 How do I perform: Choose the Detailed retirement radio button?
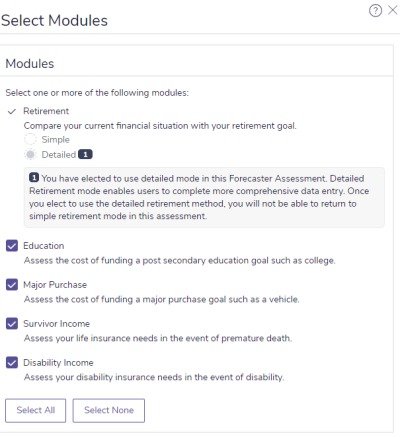tap(30, 155)
